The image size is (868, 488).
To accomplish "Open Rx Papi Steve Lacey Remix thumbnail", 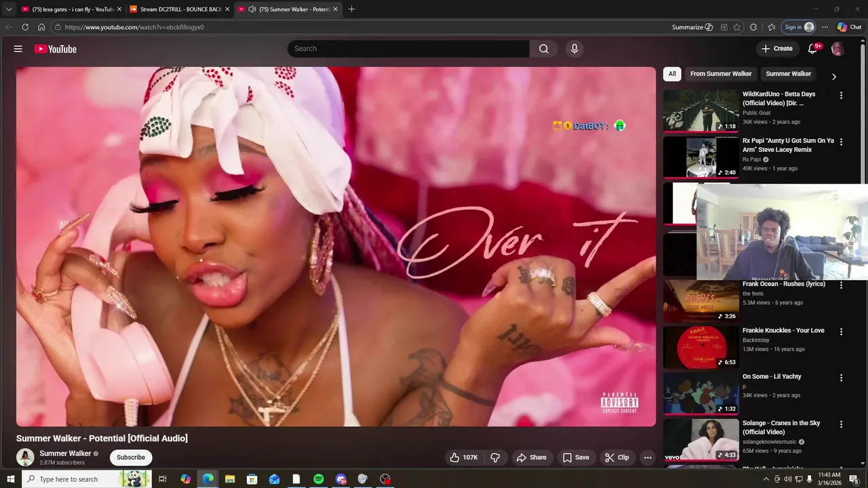I will coord(701,157).
